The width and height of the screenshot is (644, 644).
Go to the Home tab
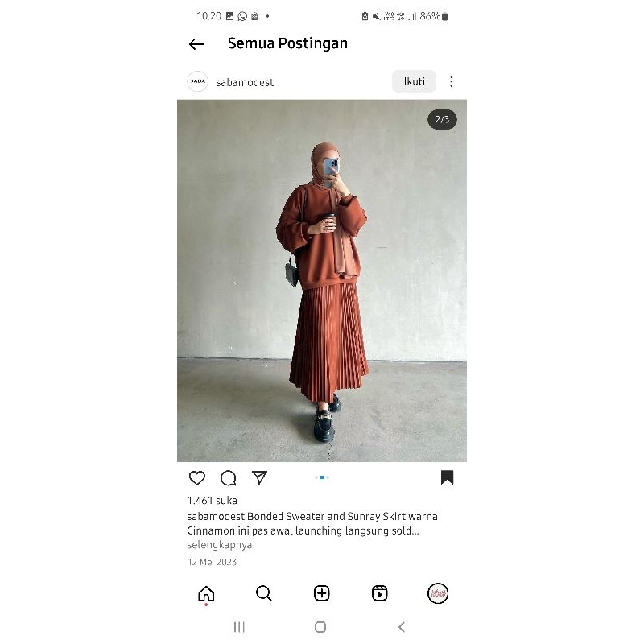coord(206,594)
